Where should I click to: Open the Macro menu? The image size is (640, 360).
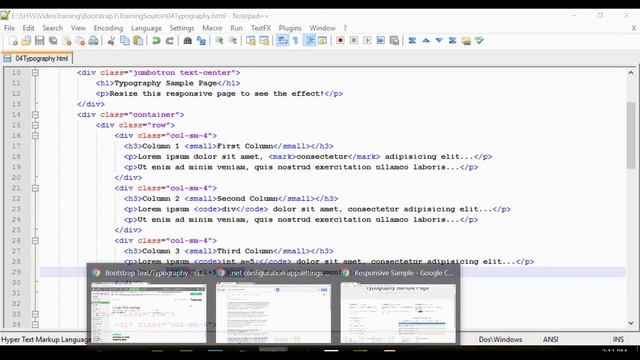pos(212,28)
